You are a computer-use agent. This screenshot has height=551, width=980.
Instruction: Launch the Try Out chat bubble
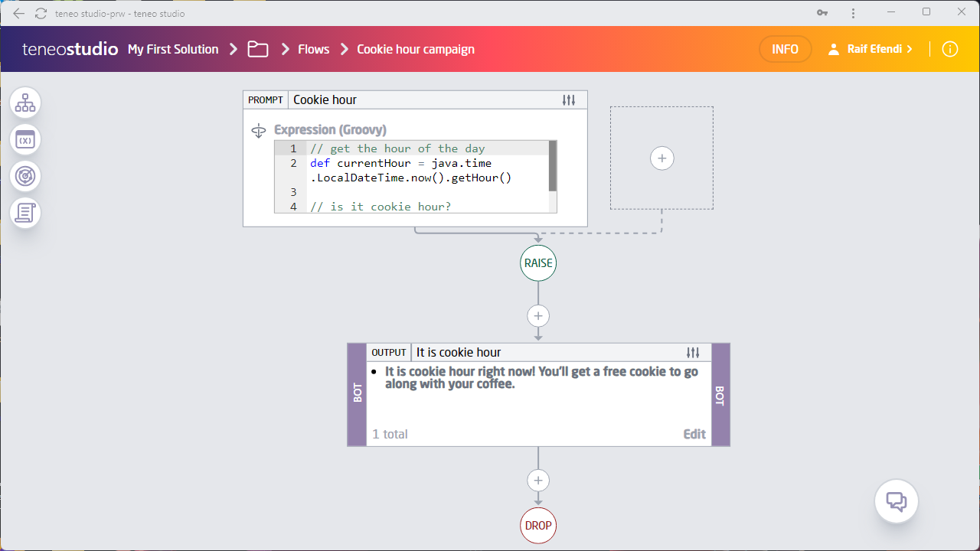pyautogui.click(x=896, y=500)
